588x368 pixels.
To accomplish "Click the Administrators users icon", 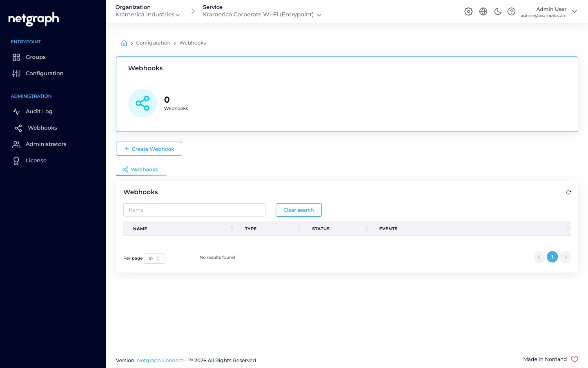I will (x=16, y=144).
